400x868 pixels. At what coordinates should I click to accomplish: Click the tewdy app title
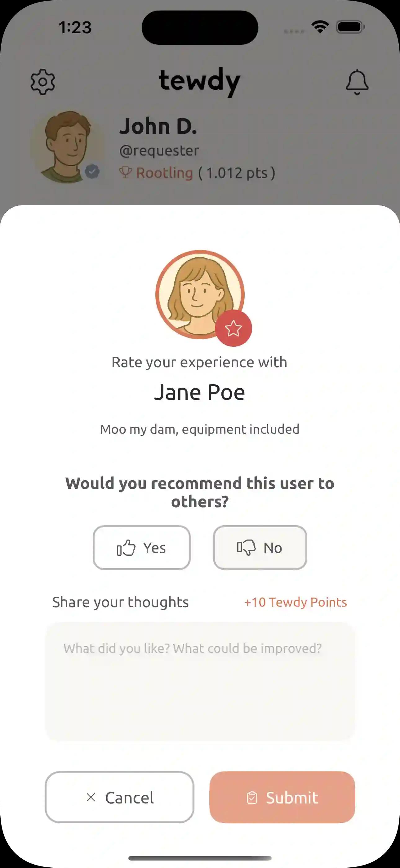[200, 82]
